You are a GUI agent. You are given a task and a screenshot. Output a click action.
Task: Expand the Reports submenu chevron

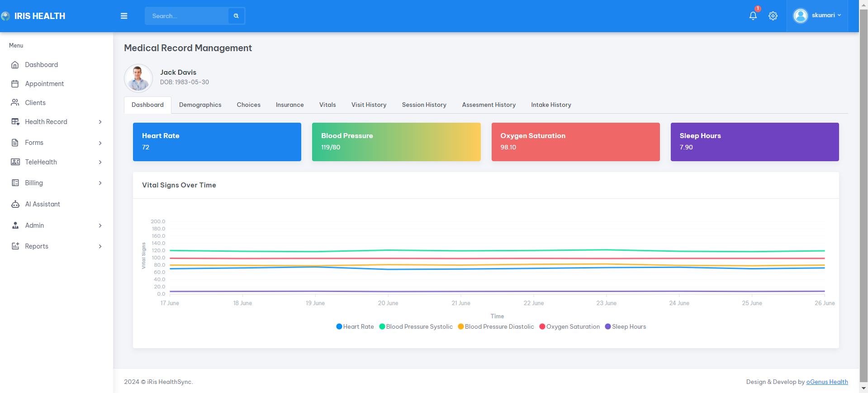(x=100, y=246)
